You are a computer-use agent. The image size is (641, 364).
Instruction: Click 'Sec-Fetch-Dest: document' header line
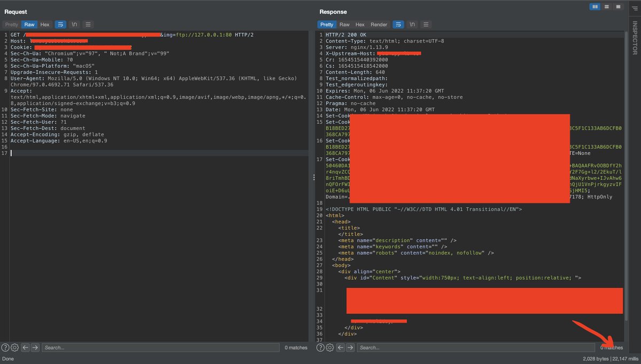pyautogui.click(x=48, y=128)
